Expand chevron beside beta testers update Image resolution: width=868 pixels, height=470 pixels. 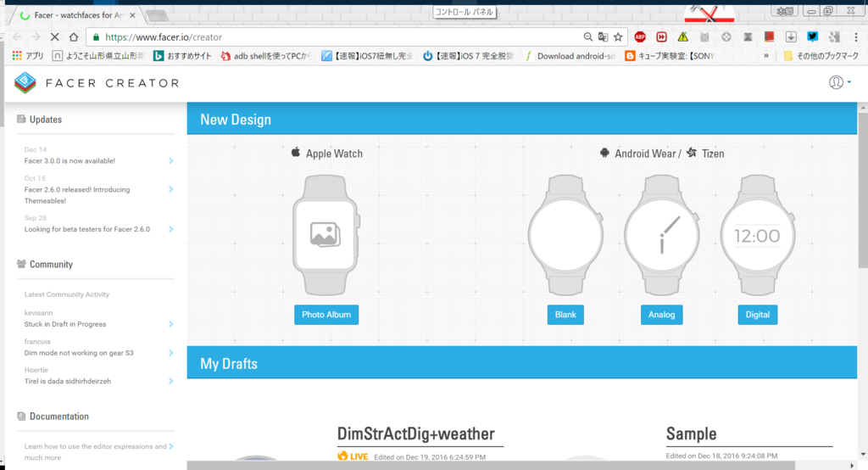[x=170, y=229]
